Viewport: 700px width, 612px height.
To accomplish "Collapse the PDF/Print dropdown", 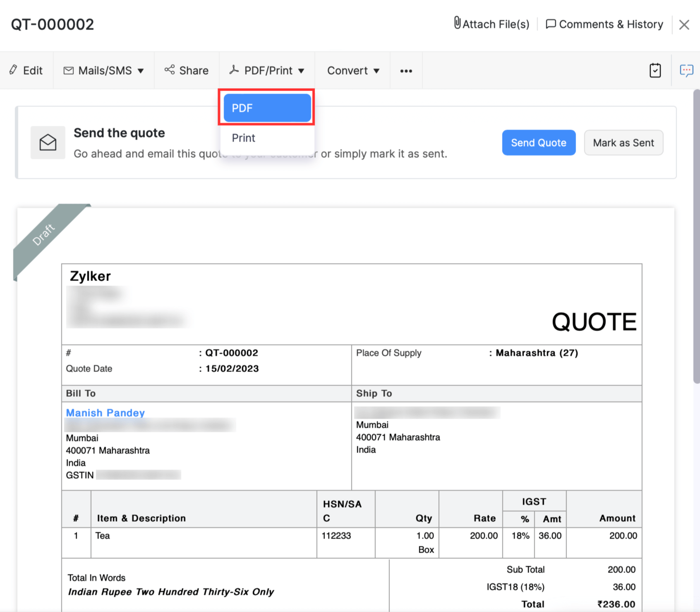I will coord(302,70).
